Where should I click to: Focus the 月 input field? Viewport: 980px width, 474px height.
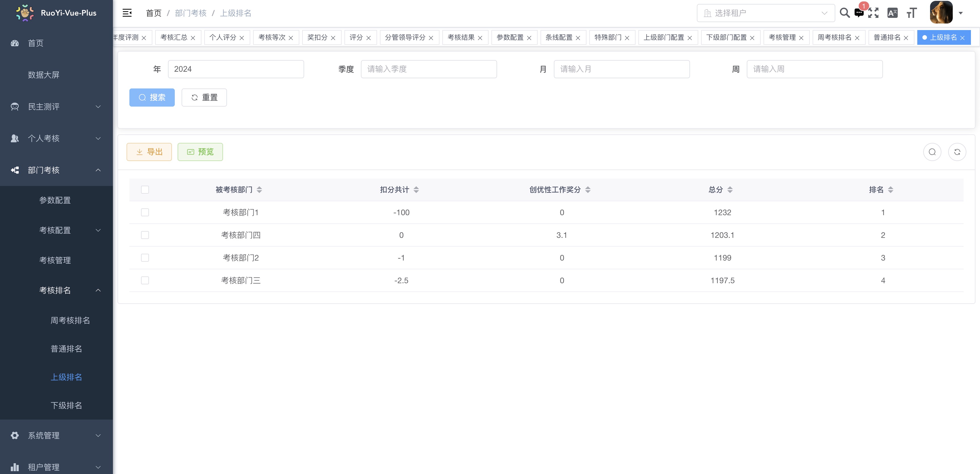click(x=622, y=69)
